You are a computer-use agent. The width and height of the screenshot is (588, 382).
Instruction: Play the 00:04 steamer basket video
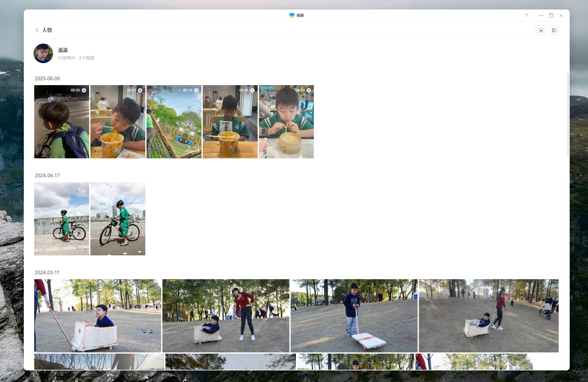286,122
